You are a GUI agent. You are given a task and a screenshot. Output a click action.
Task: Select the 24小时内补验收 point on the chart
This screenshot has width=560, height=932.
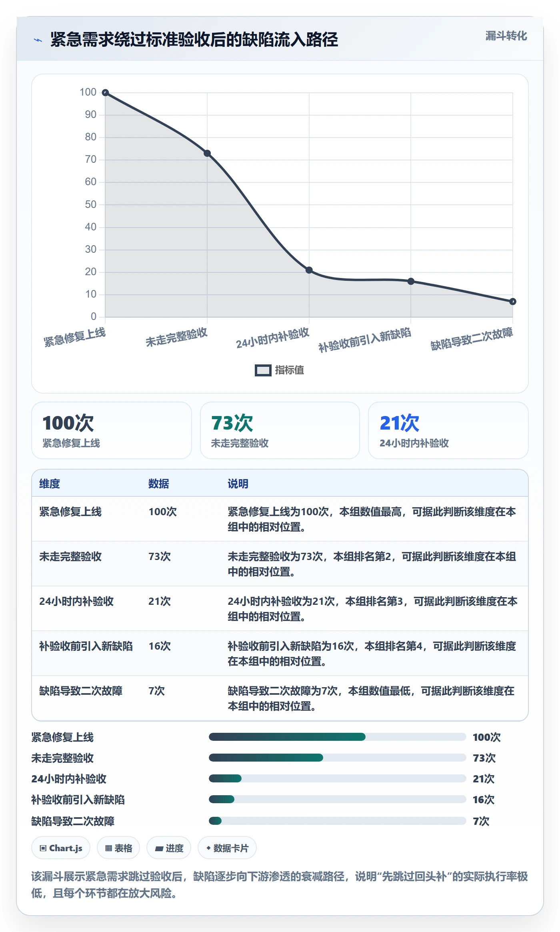click(x=309, y=270)
